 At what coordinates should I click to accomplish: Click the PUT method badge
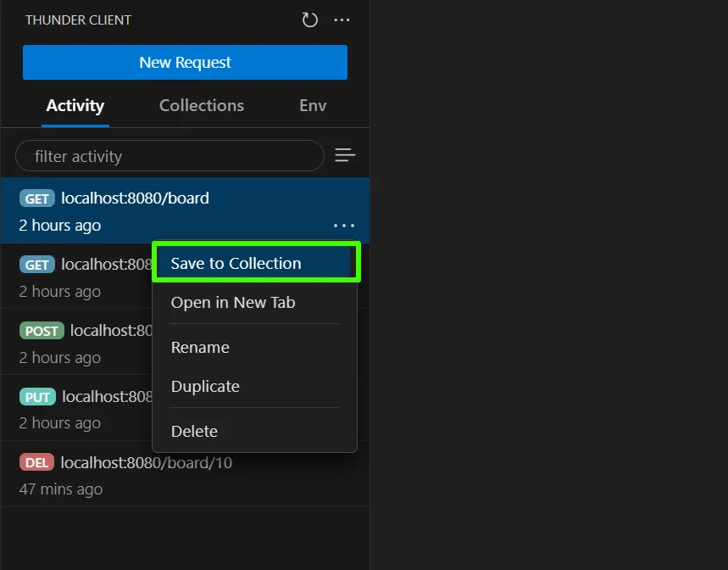coord(37,397)
